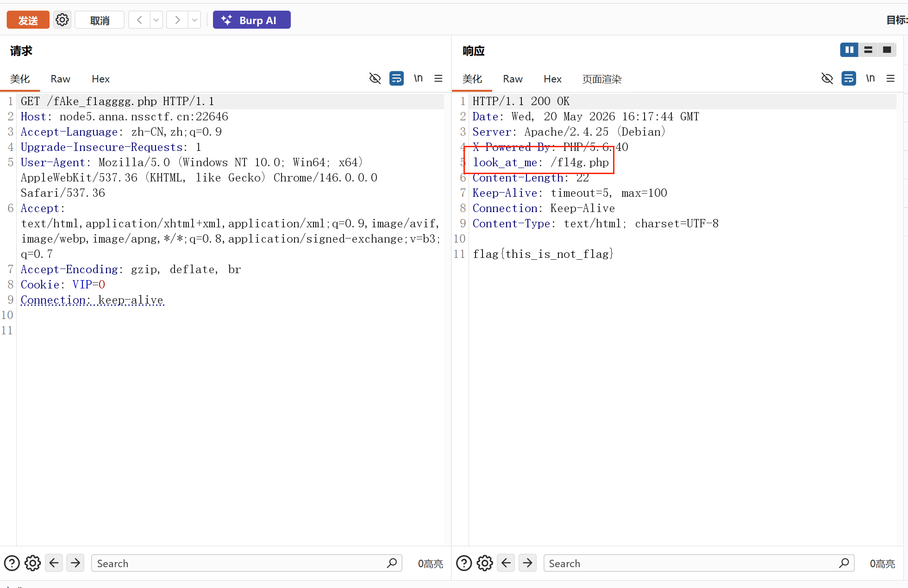Go to previous request with back arrow
The height and width of the screenshot is (588, 908).
139,20
